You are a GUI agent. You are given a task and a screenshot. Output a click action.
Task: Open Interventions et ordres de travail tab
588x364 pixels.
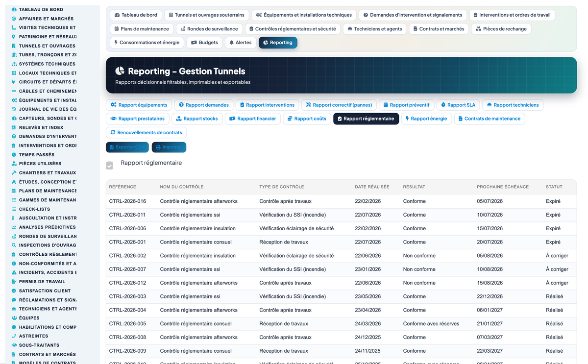pyautogui.click(x=512, y=15)
